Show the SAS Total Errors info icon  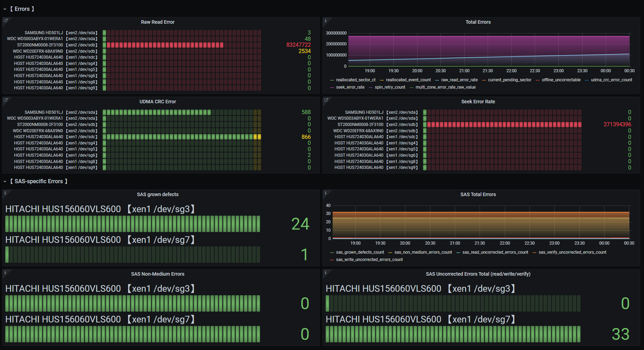pyautogui.click(x=326, y=193)
